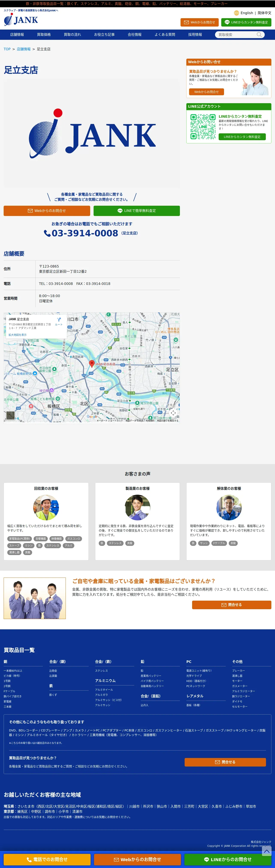This screenshot has width=275, height=868.
Task: Click bottom bar 電話でのお問合せ button
Action: (x=47, y=859)
